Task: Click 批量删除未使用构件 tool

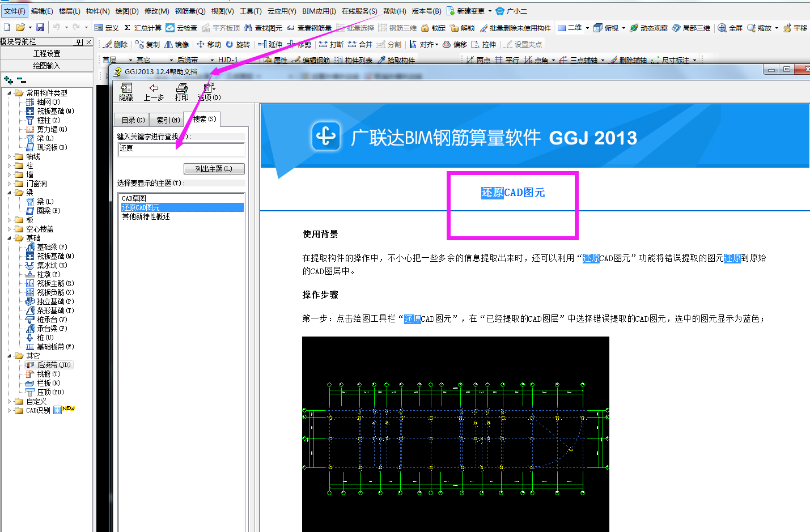Action: tap(515, 28)
